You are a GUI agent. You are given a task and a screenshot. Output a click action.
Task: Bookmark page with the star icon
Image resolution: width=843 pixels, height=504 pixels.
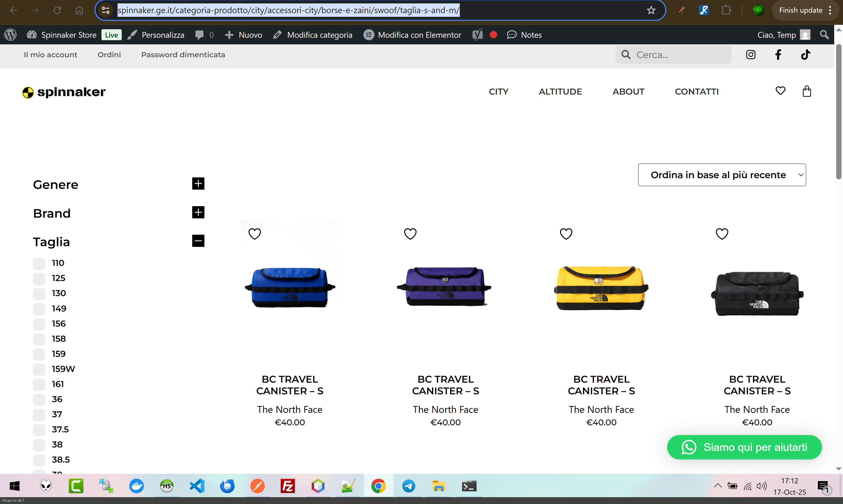click(x=651, y=10)
